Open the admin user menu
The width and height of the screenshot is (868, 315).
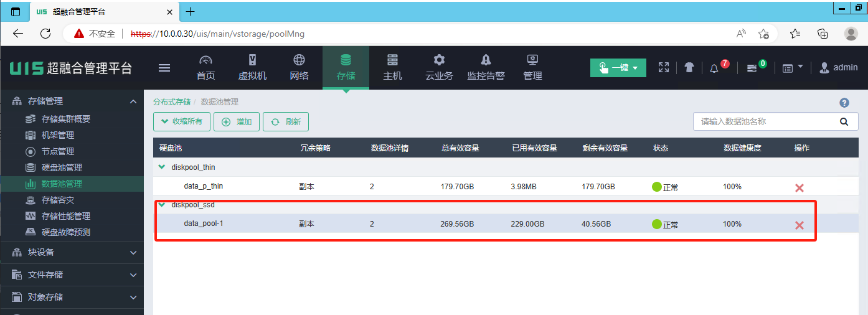pos(839,67)
